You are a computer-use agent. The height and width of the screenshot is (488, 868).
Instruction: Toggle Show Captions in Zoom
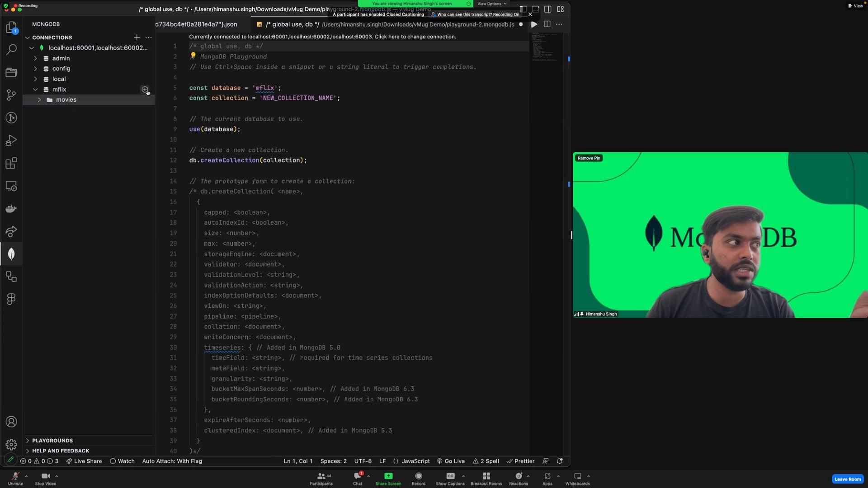(450, 478)
